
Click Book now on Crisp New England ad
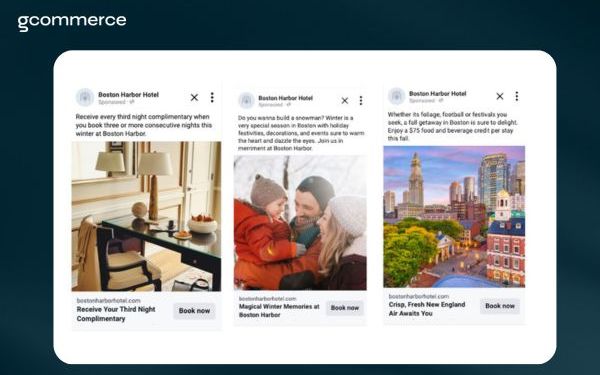pyautogui.click(x=500, y=306)
